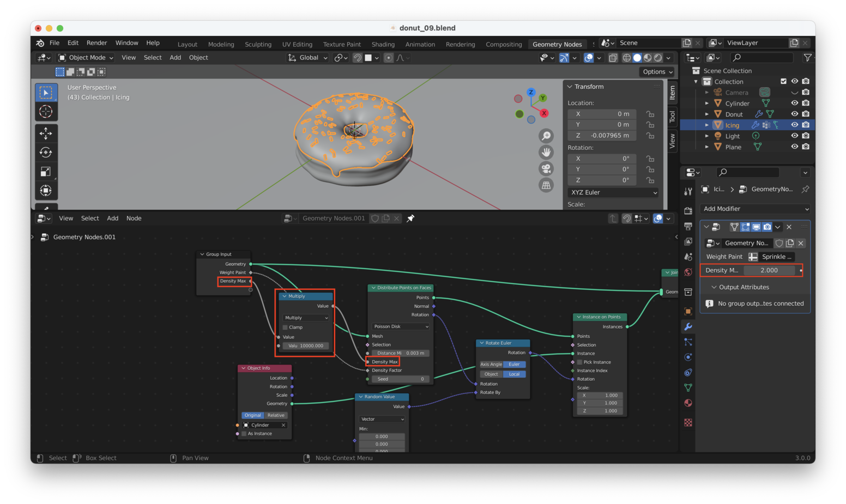Viewport: 846px width, 504px height.
Task: Select the Material Properties sphere icon
Action: pyautogui.click(x=688, y=403)
